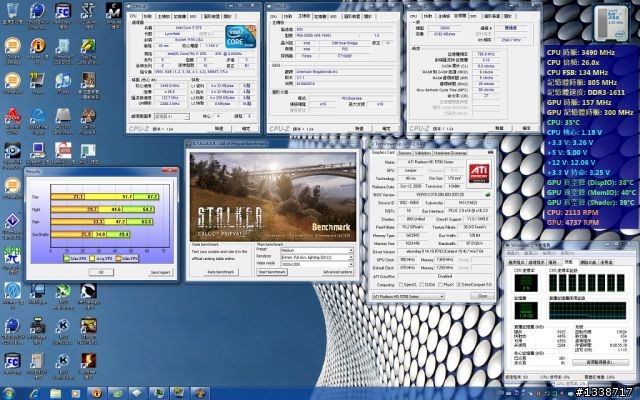The image size is (640, 400).
Task: Click the CPU usage gauge in Task Manager
Action: point(526,283)
